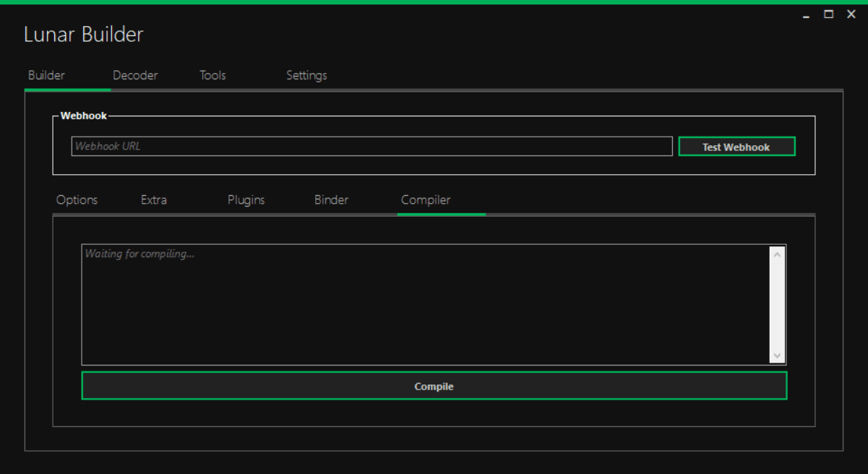
Task: Maximize the Lunar Builder window
Action: (x=829, y=14)
